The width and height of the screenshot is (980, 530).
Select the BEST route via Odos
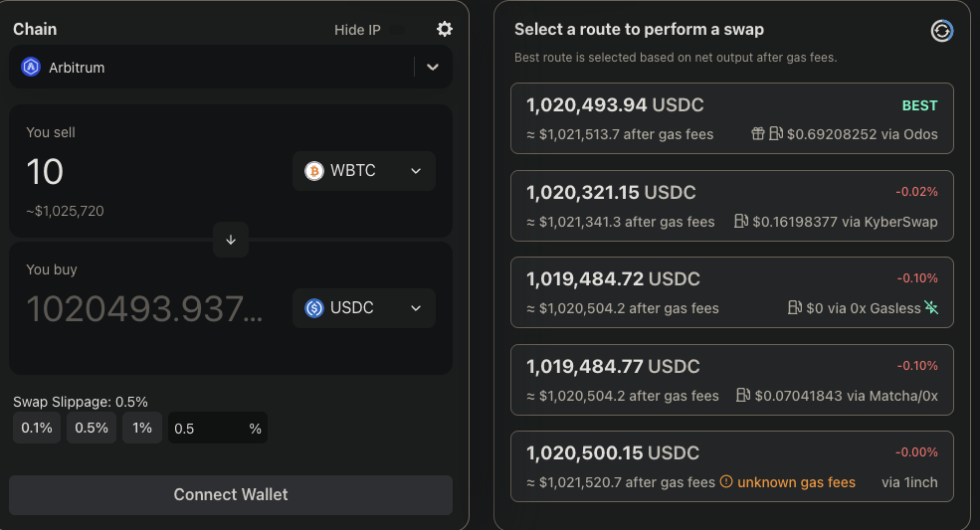coord(732,118)
